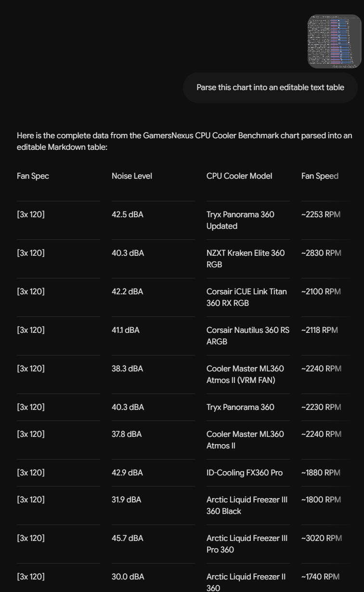Click the ID-Cooling FX360 Pro cell
Image resolution: width=364 pixels, height=592 pixels.
pyautogui.click(x=245, y=473)
